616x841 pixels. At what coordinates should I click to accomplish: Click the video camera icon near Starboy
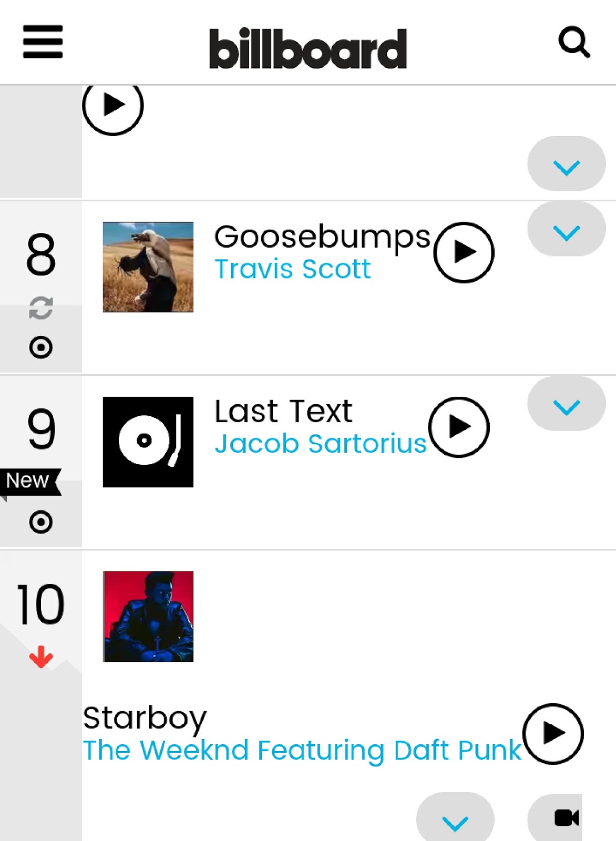[x=566, y=818]
